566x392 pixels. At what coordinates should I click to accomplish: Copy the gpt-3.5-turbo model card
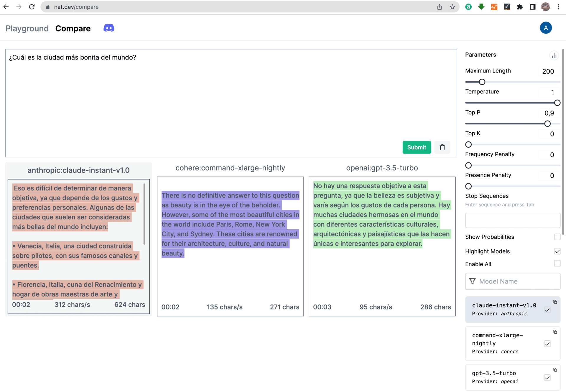[555, 370]
